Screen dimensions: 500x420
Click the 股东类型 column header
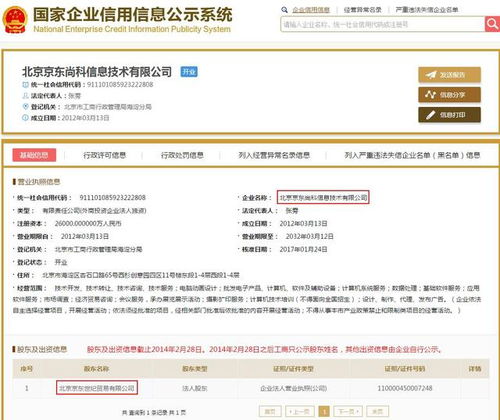point(195,369)
